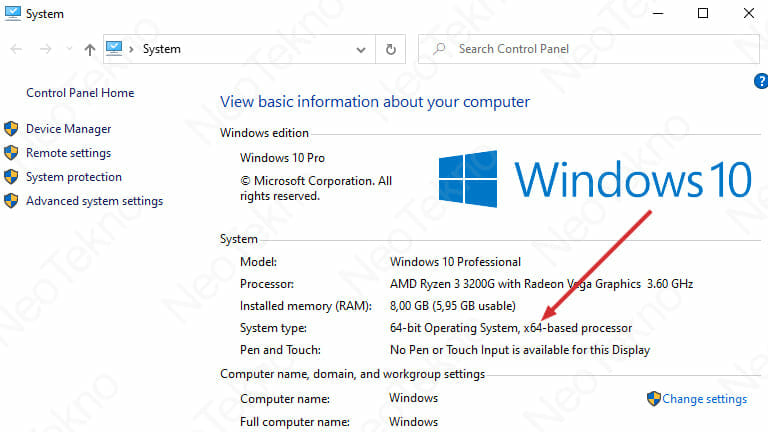This screenshot has width=768, height=432.
Task: Open the Help question mark icon
Action: pyautogui.click(x=761, y=81)
